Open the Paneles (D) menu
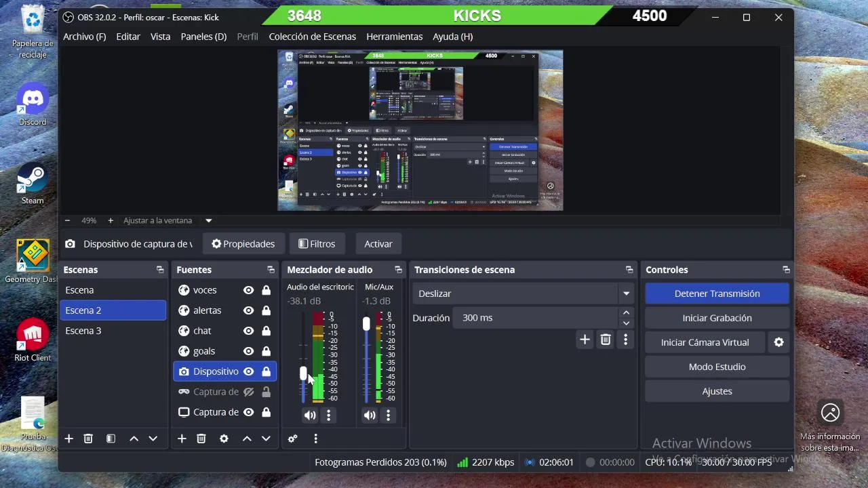868x488 pixels. click(203, 37)
